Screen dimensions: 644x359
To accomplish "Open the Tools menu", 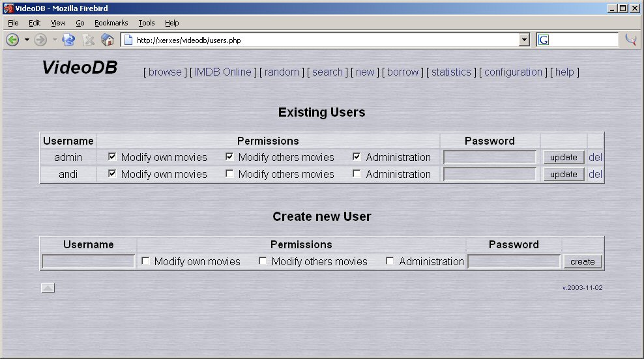I will [146, 23].
